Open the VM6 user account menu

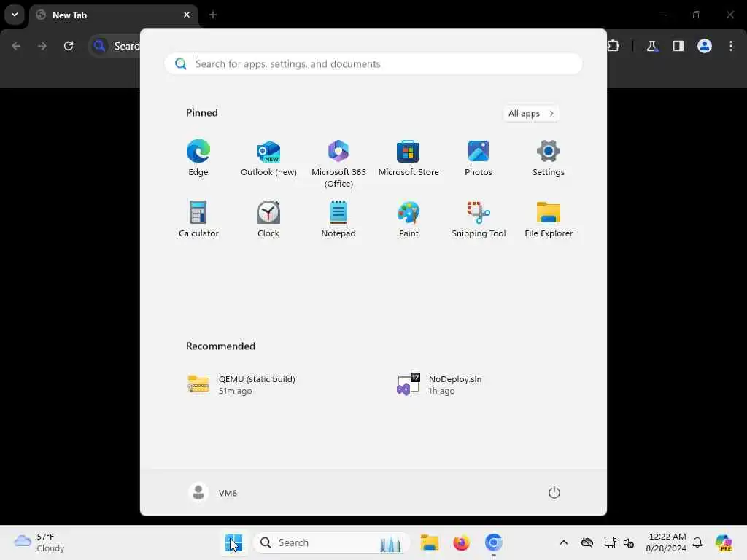pyautogui.click(x=213, y=492)
